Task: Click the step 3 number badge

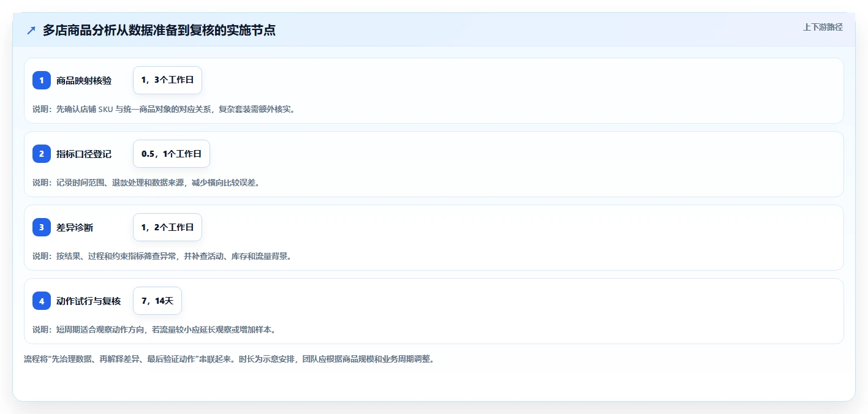Action: coord(42,227)
